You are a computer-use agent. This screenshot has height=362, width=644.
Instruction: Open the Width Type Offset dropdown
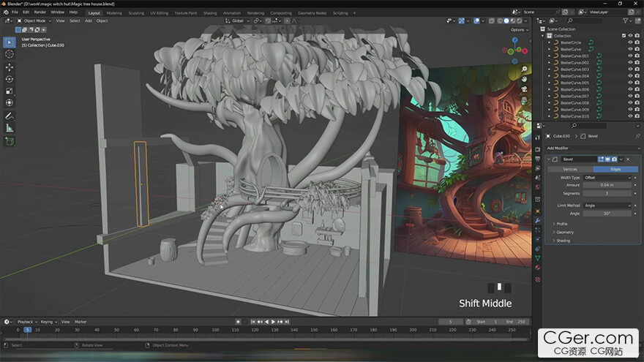click(x=607, y=177)
